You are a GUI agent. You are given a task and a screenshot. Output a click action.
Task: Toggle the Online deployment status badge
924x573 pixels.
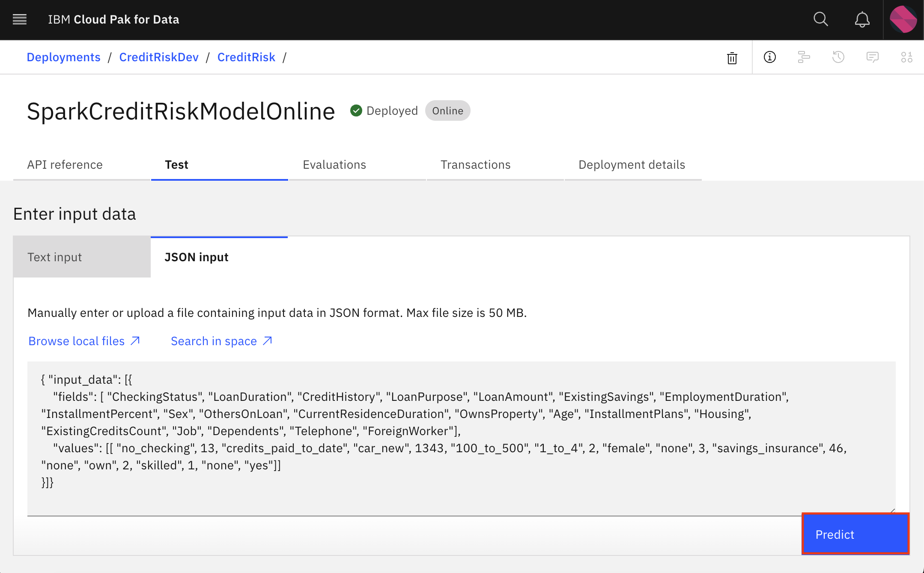447,110
